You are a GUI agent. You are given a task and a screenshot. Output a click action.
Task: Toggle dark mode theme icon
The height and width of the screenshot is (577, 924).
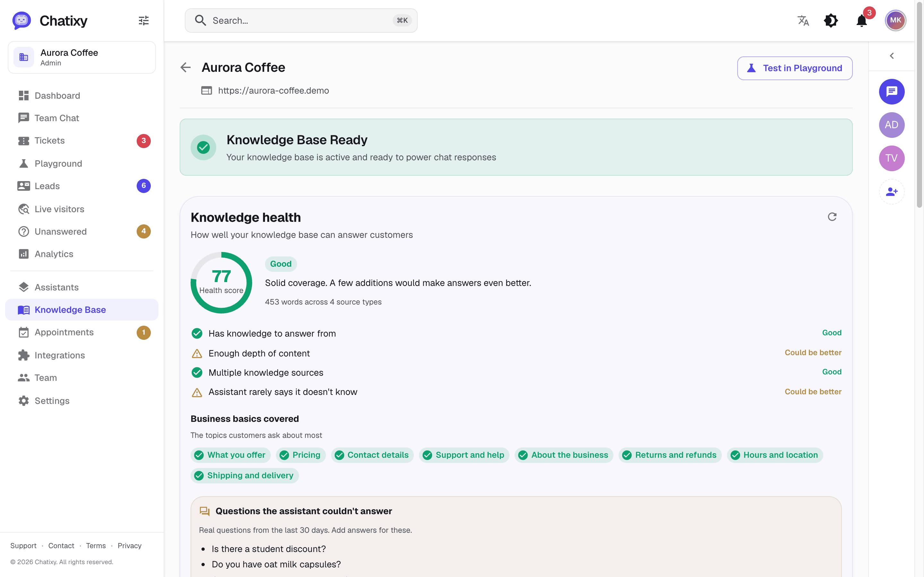tap(831, 21)
